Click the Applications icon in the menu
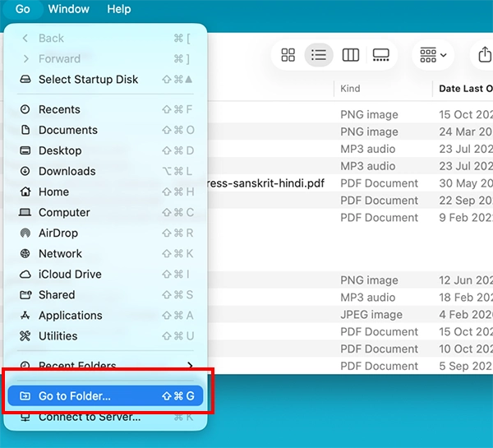 [x=25, y=315]
